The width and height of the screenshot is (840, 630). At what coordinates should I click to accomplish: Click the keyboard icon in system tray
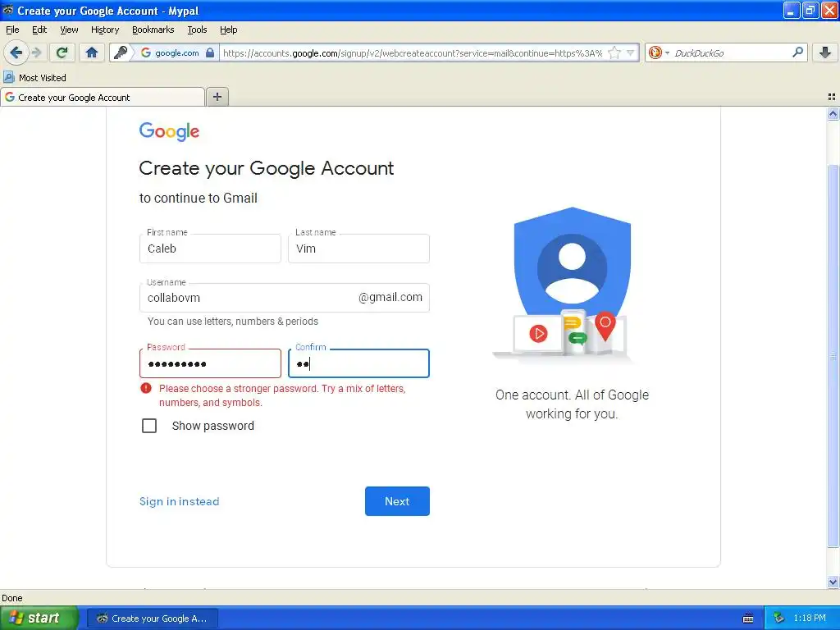pos(748,619)
